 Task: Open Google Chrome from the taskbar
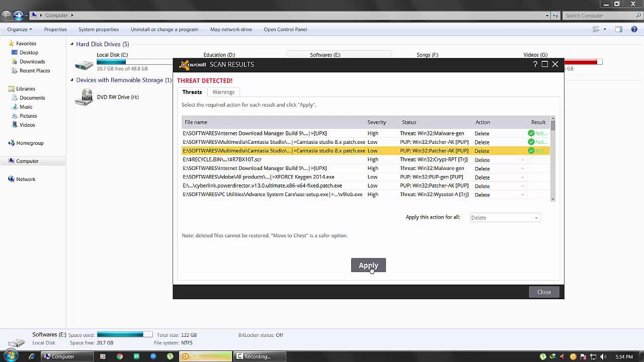pos(119,356)
